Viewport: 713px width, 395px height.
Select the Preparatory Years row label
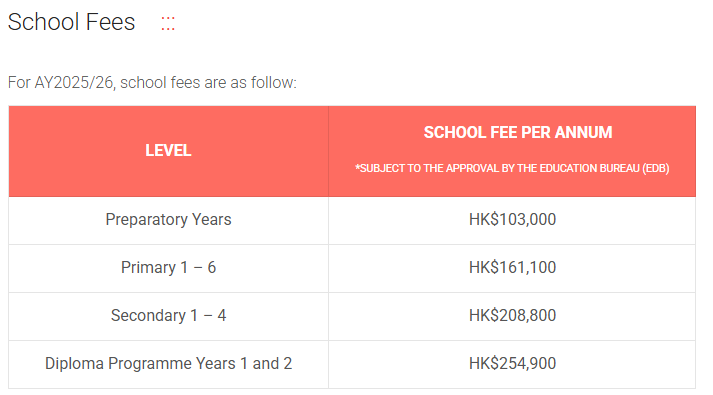[168, 220]
